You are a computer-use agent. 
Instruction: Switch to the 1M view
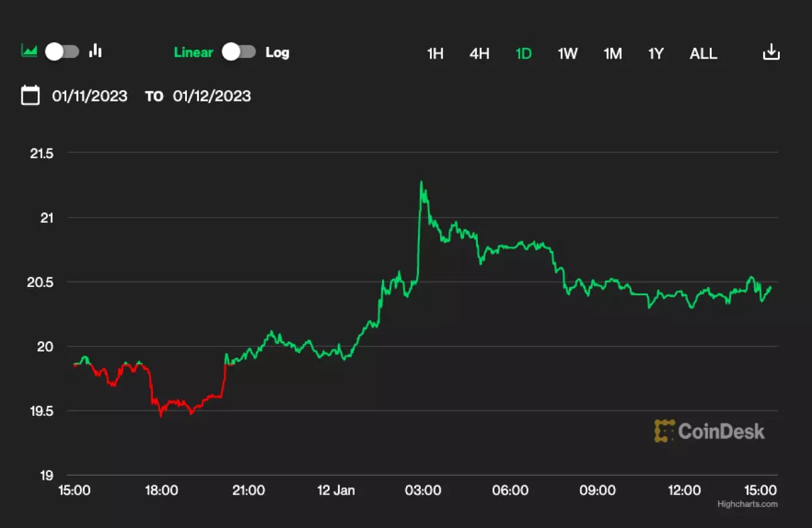pyautogui.click(x=613, y=53)
